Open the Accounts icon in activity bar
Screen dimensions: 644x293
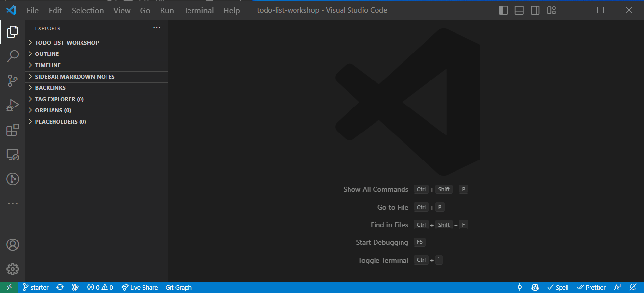tap(13, 244)
